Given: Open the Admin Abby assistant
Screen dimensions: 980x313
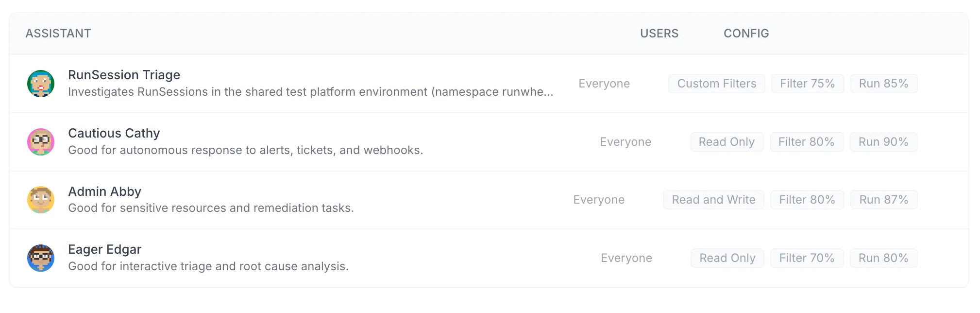Looking at the screenshot, I should (104, 191).
